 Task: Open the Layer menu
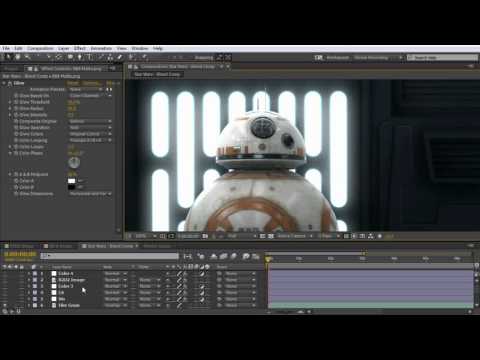point(63,48)
